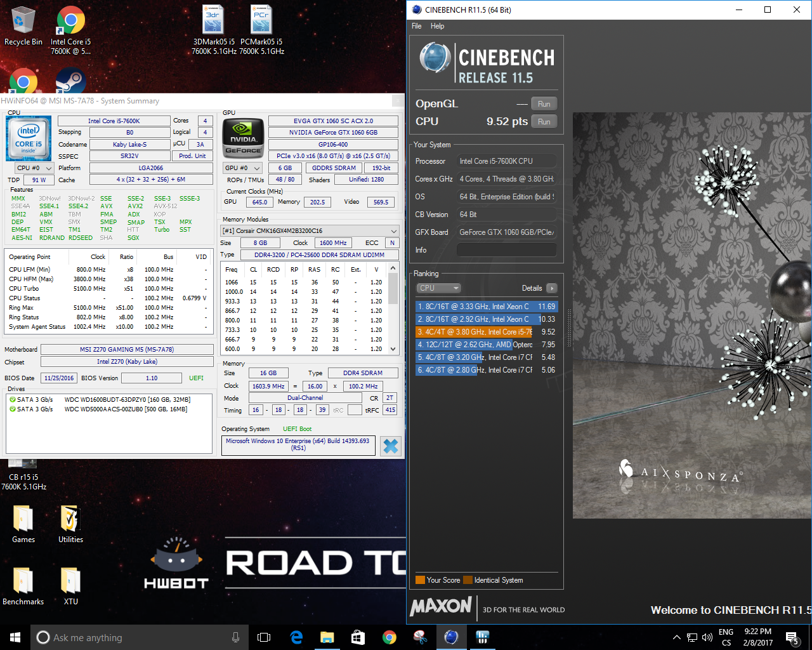Image resolution: width=812 pixels, height=650 pixels.
Task: Open the File menu in Cinebench
Action: coord(417,26)
